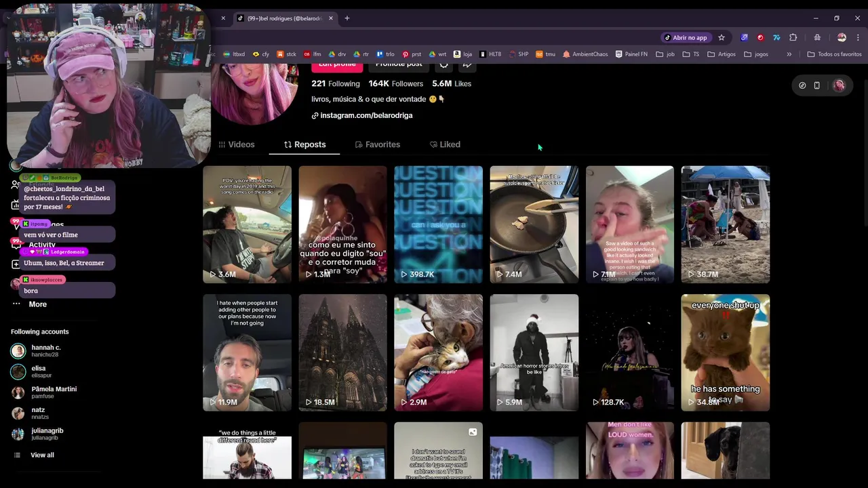Expand the TS bookmarks folder
The height and width of the screenshot is (488, 868).
click(691, 54)
